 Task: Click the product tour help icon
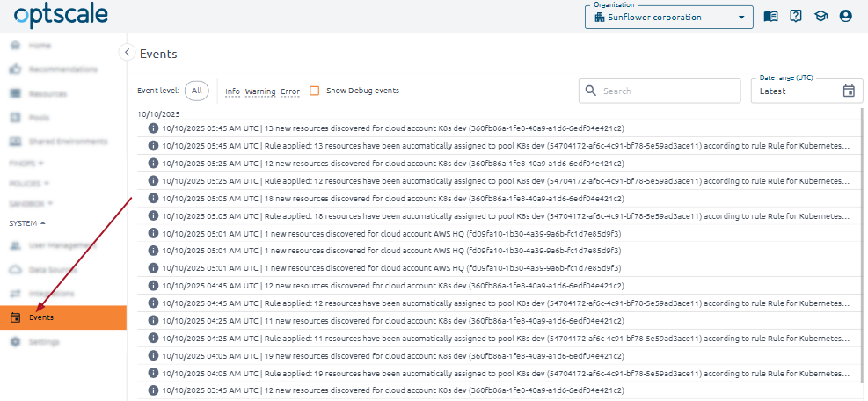click(x=796, y=17)
